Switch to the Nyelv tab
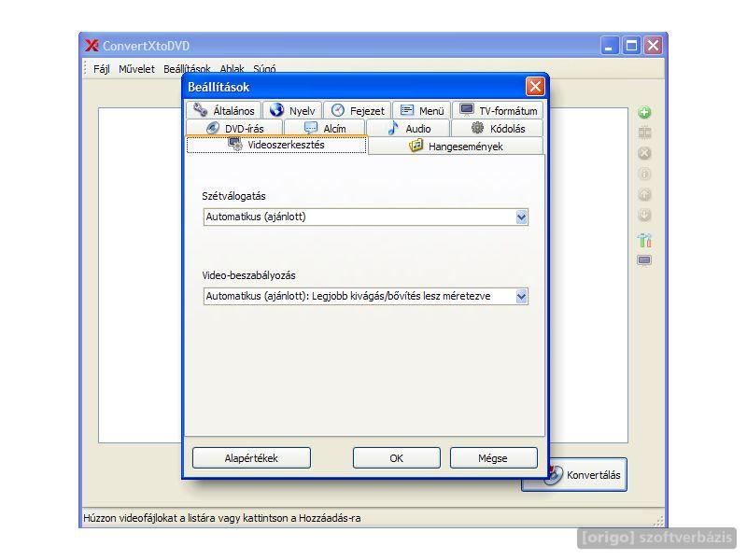 pyautogui.click(x=292, y=110)
